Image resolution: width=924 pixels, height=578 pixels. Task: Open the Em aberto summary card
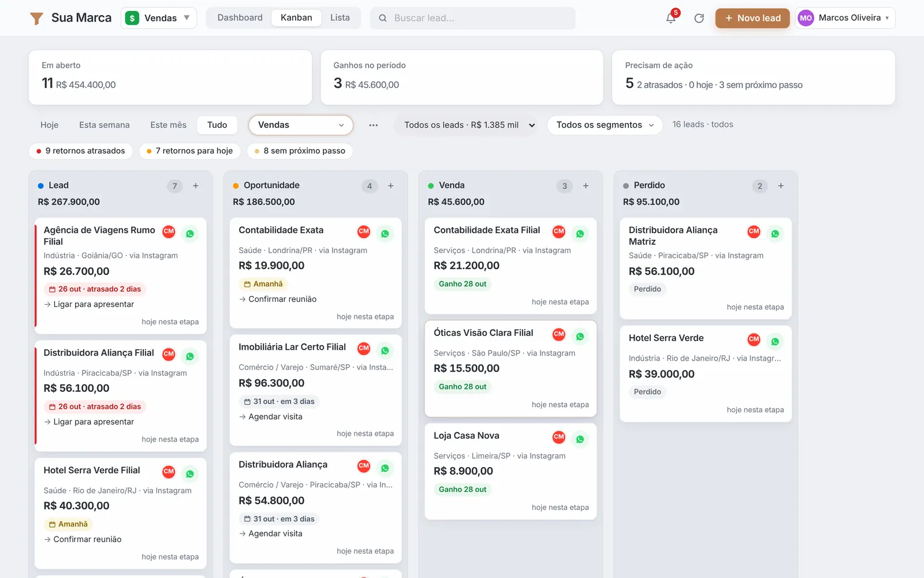[170, 77]
